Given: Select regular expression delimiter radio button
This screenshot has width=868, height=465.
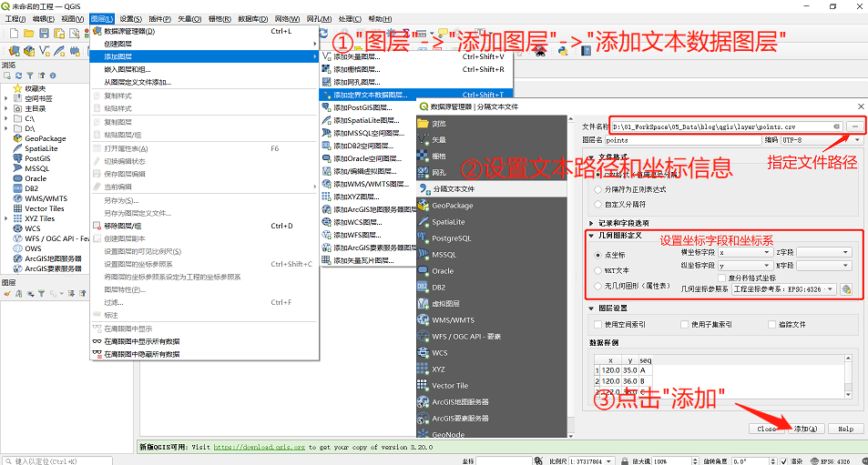Looking at the screenshot, I should tap(597, 189).
